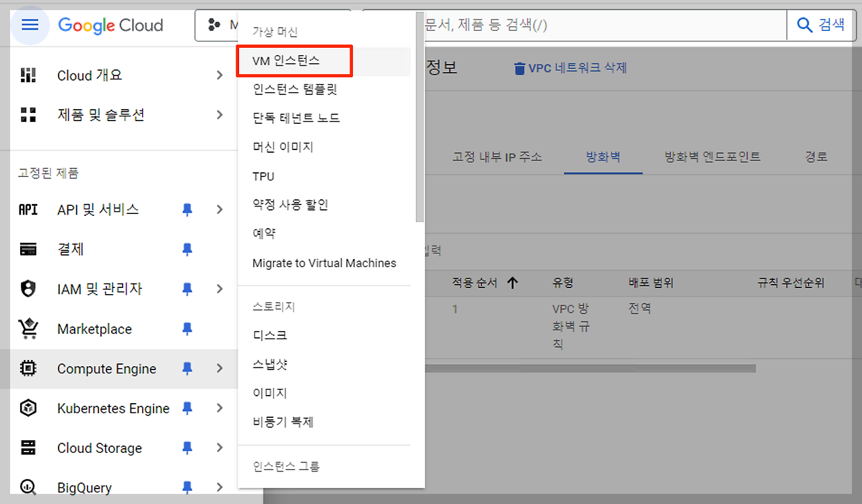Screen dimensions: 862x504
Task: Unpin 결제 from pinned products
Action: [x=187, y=250]
